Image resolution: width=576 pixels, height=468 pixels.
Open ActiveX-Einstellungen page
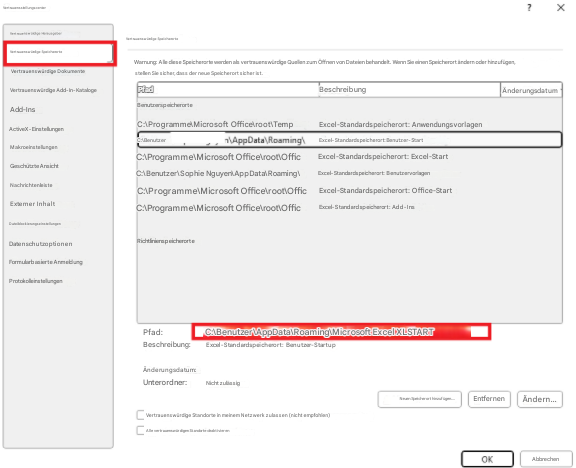click(x=36, y=129)
